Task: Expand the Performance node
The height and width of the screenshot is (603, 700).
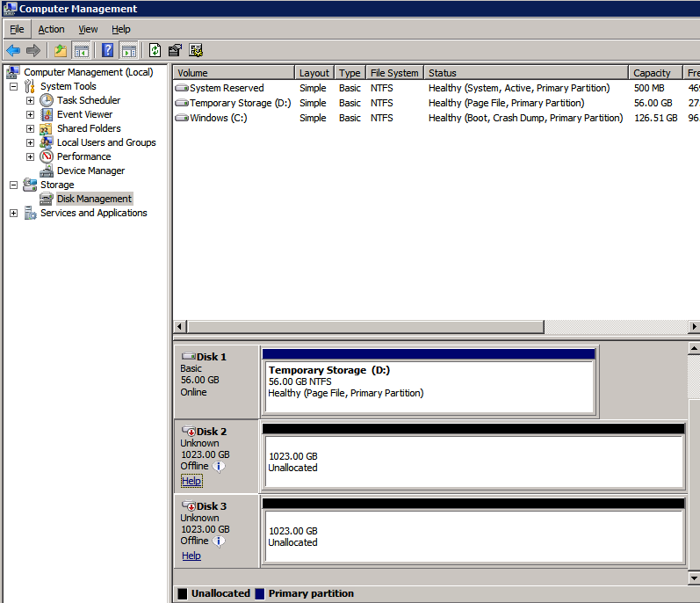Action: coord(31,157)
